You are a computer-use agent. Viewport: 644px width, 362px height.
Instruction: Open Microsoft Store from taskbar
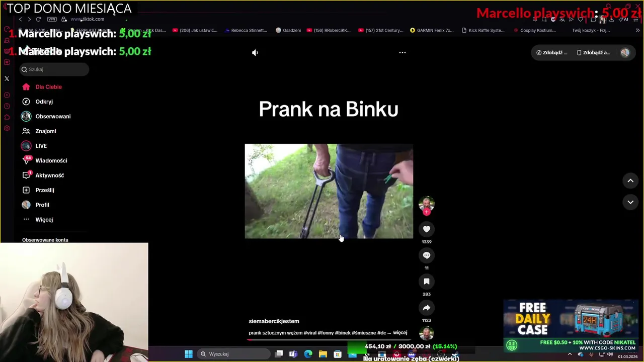click(x=338, y=354)
